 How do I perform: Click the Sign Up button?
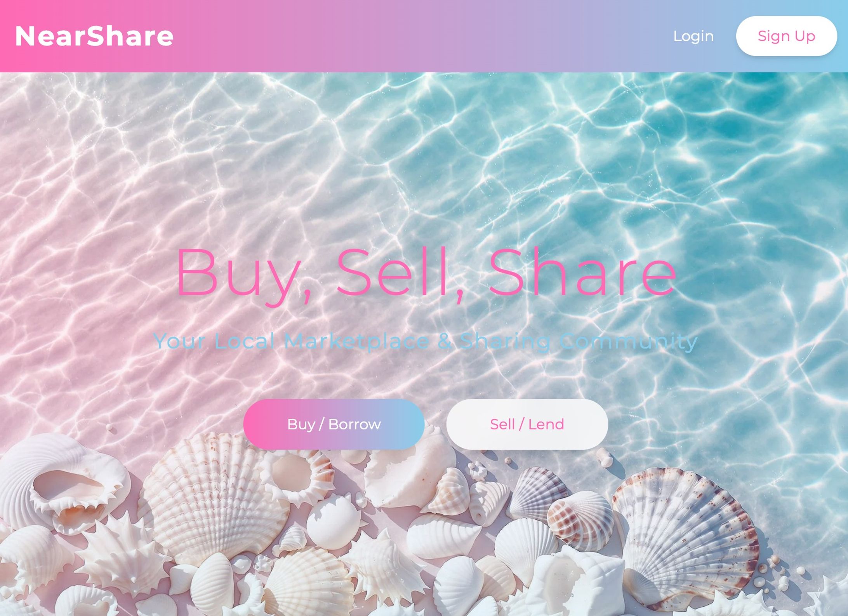786,36
